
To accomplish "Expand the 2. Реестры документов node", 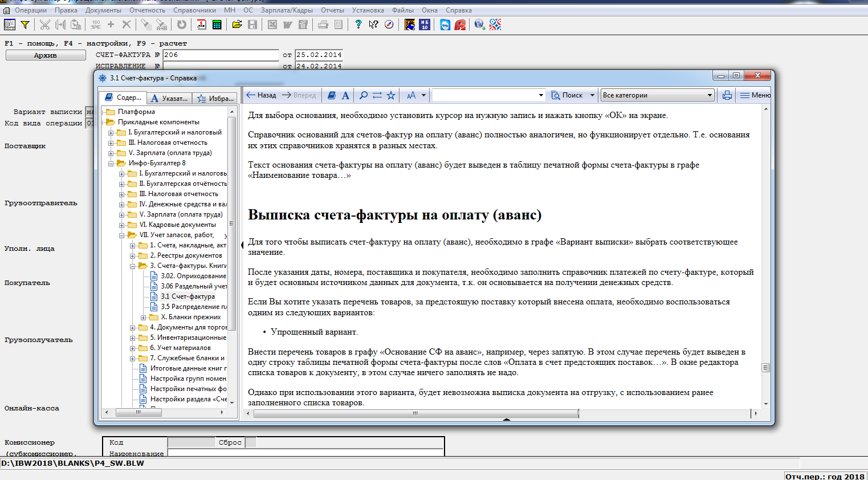I will tap(132, 255).
